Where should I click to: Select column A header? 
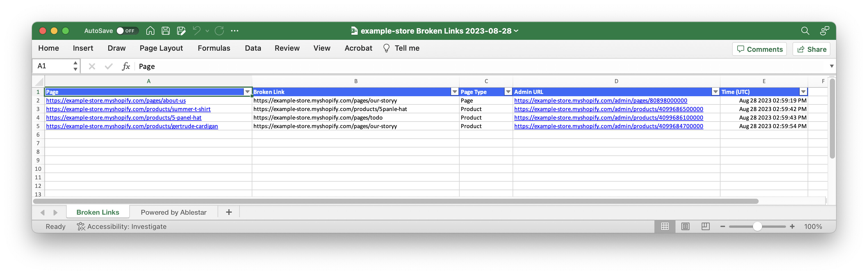click(x=149, y=81)
